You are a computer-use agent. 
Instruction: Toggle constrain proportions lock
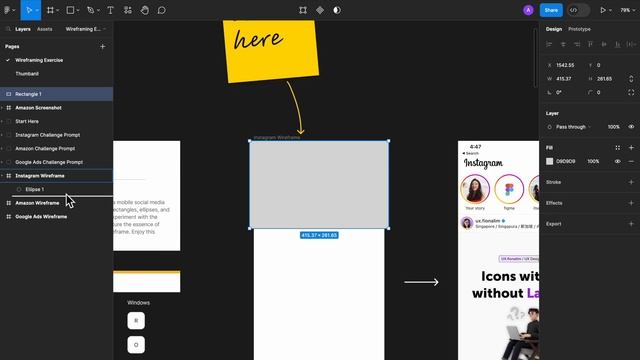pos(631,79)
